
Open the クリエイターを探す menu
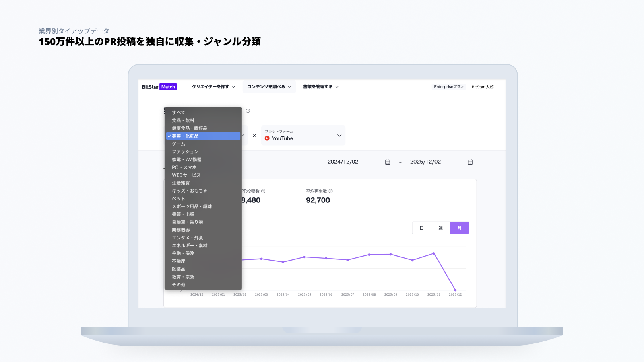coord(213,87)
